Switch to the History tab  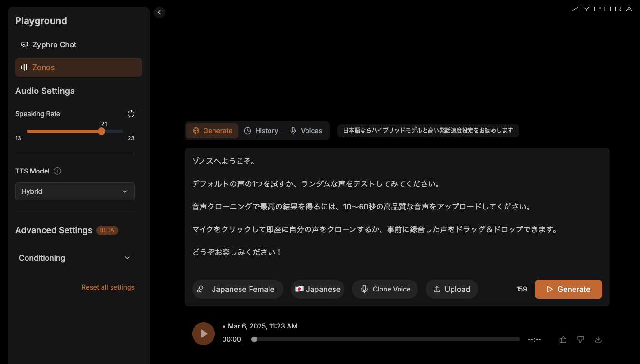coord(261,131)
